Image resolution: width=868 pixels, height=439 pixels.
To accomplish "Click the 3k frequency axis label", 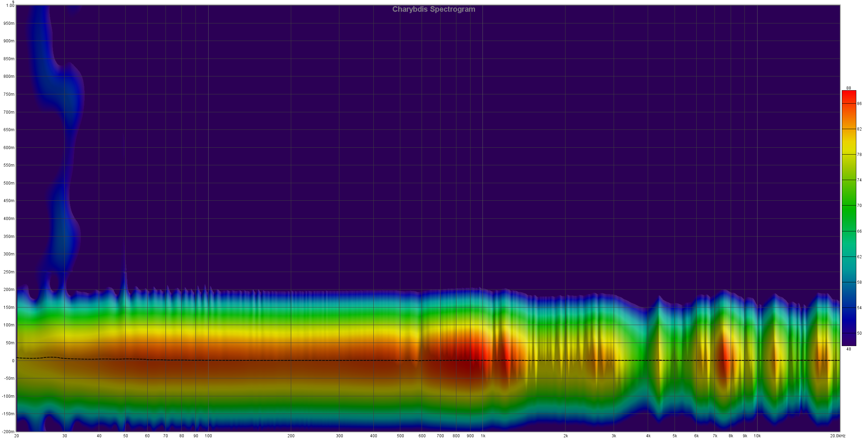I will [x=614, y=436].
